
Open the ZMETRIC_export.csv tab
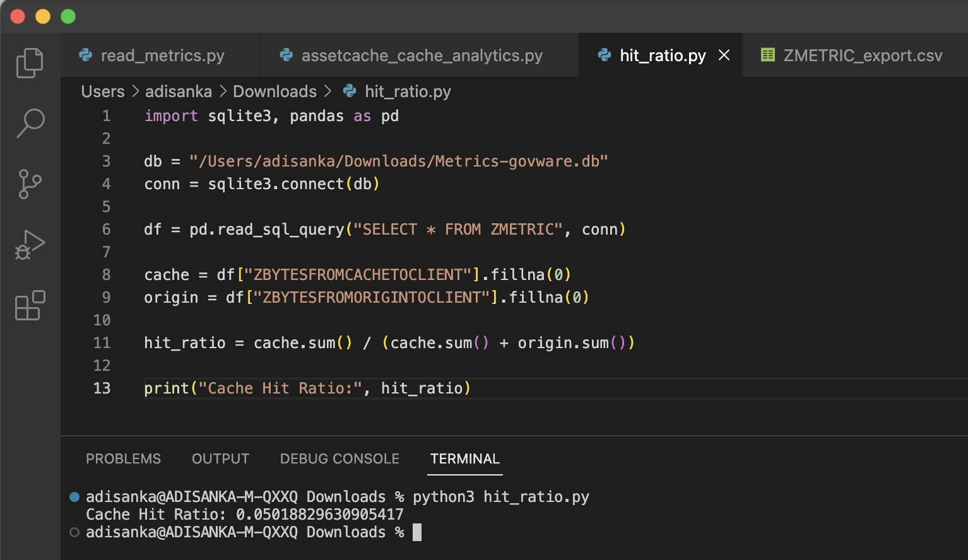click(x=864, y=55)
